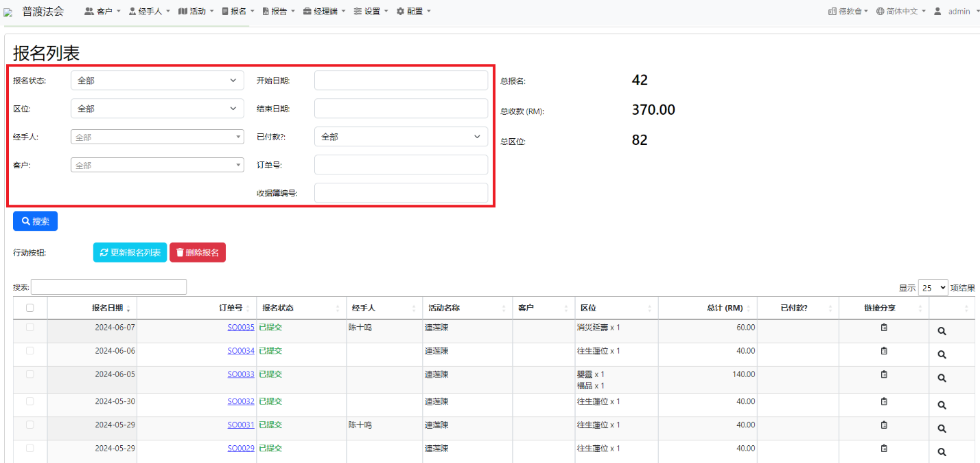Sort table by 报名日期 column
This screenshot has height=463, width=980.
(92, 308)
